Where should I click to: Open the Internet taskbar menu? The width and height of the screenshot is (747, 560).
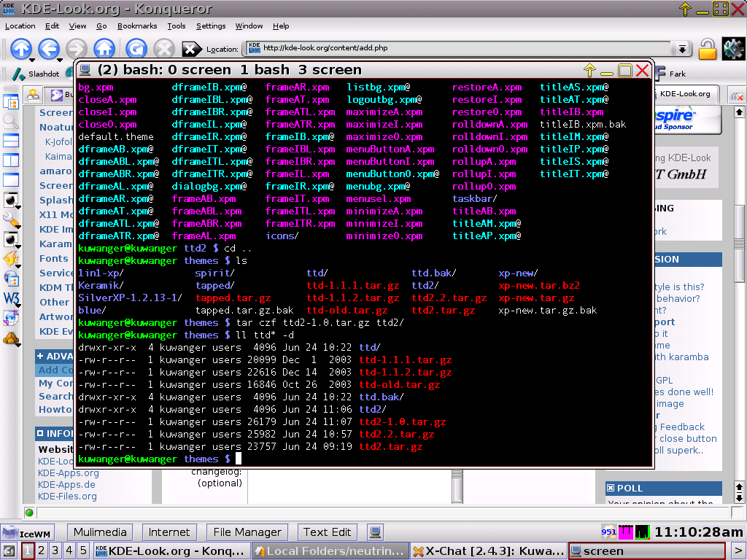coord(169,532)
